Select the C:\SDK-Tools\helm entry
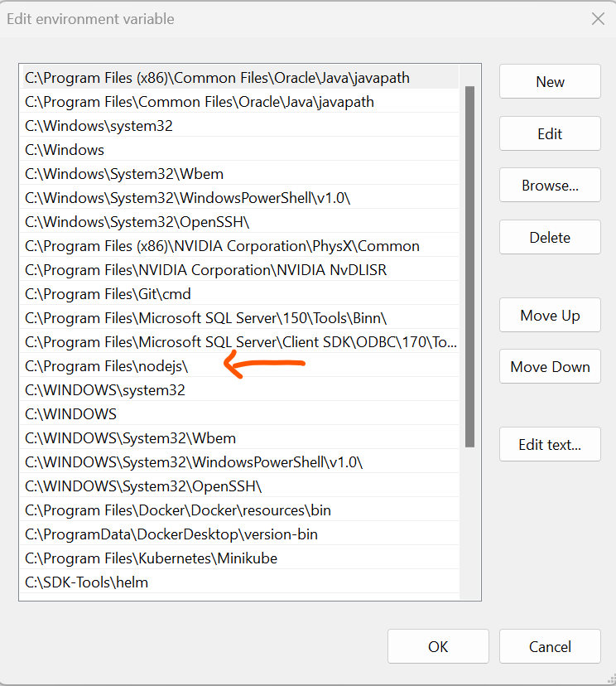Image resolution: width=616 pixels, height=686 pixels. [x=87, y=582]
